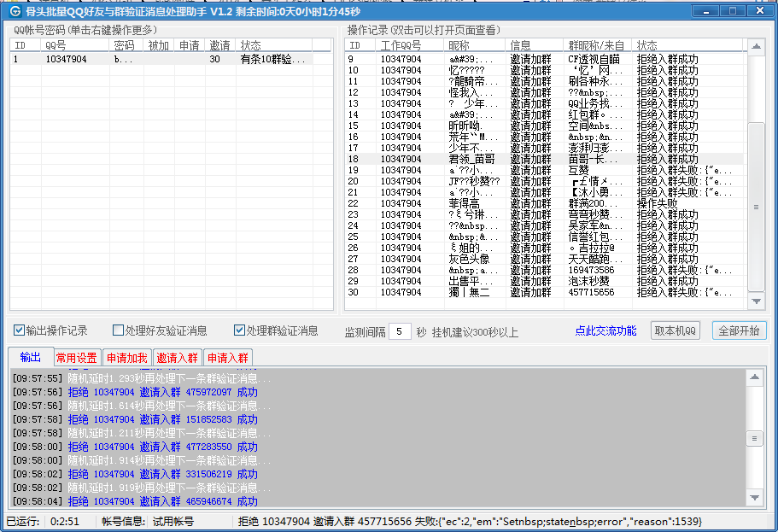Image resolution: width=778 pixels, height=532 pixels.
Task: Click output line for group 331506219
Action: pos(135,474)
